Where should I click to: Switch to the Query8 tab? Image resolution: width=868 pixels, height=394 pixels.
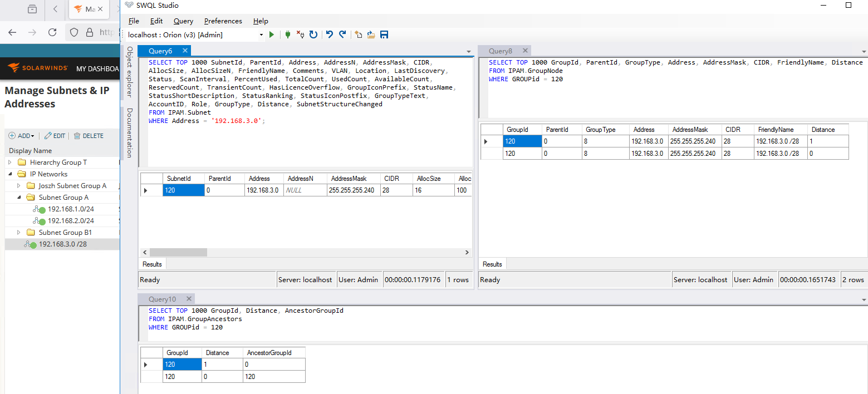[500, 51]
